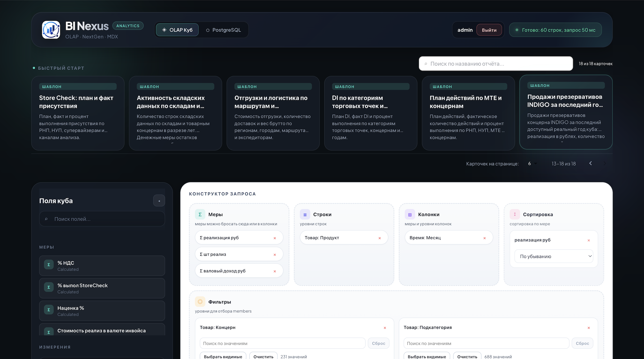Screen dimensions: 644x359
Task: Remove the шт реализ measure chip
Action: [x=274, y=255]
